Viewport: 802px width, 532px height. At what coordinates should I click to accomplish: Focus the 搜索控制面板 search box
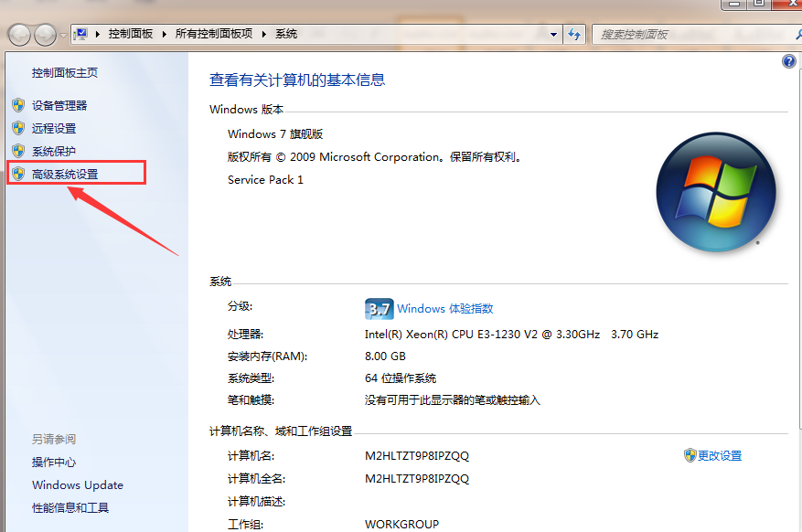point(697,35)
